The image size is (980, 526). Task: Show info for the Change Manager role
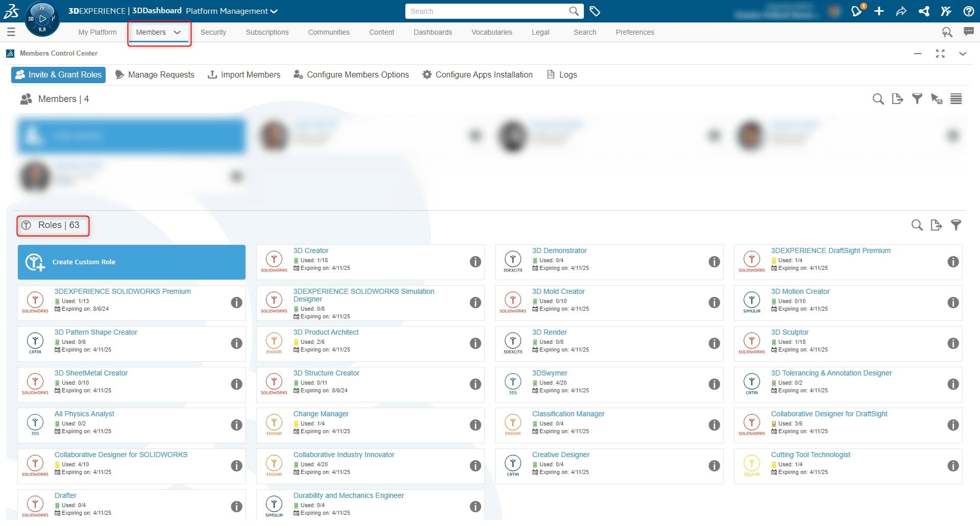tap(475, 425)
